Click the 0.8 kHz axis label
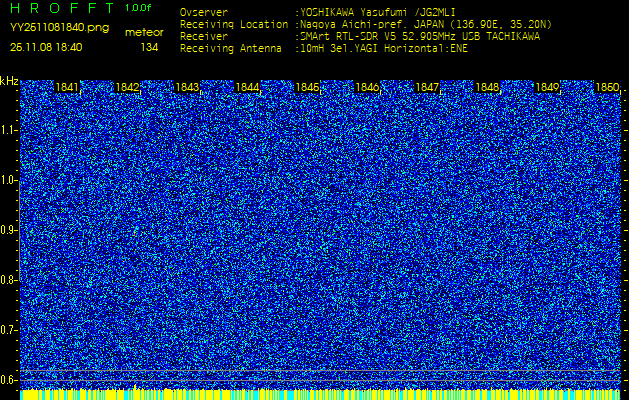Screen dimensions: 629x400 (8, 280)
